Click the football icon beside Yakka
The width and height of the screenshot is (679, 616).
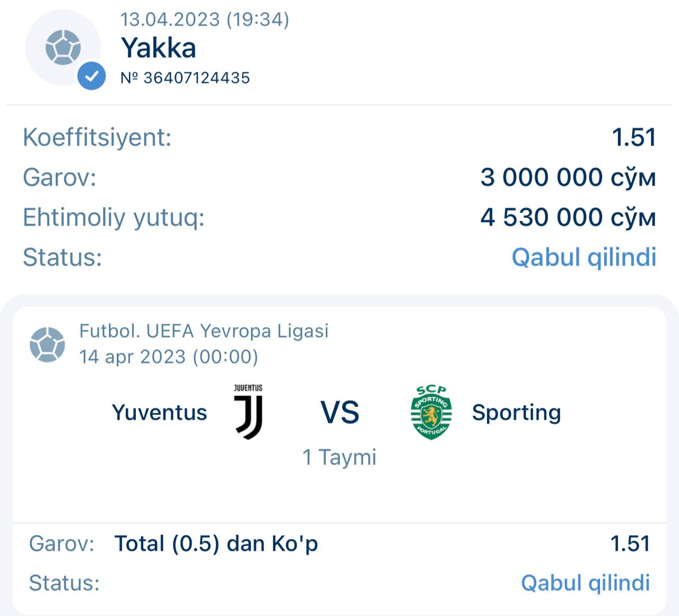(x=63, y=47)
